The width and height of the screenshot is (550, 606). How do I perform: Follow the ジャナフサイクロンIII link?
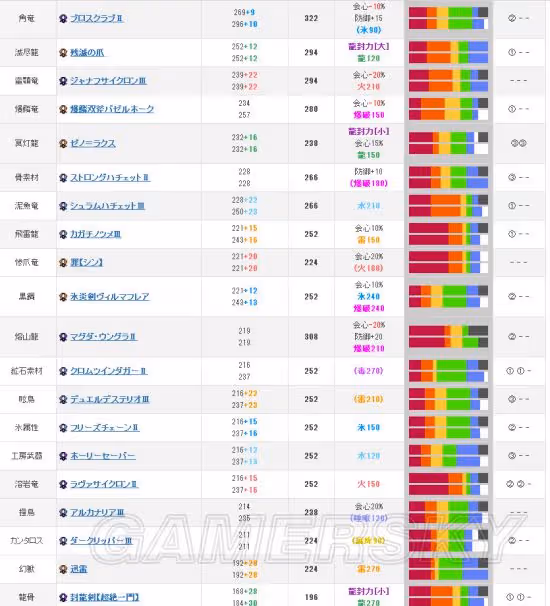coord(108,81)
